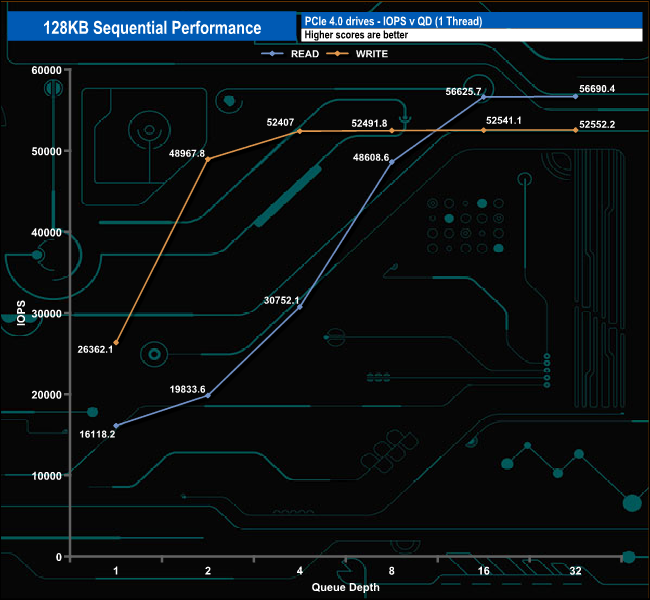Select the WRITE data point 52552.2

coord(575,130)
